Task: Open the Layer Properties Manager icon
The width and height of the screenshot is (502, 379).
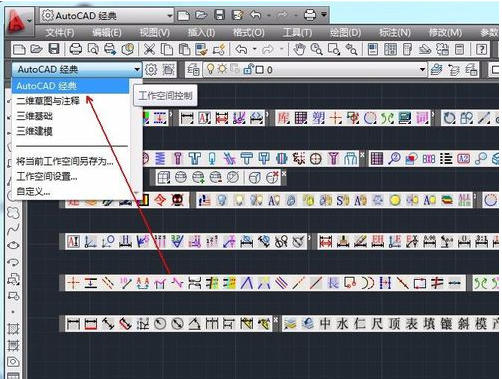Action: [193, 69]
